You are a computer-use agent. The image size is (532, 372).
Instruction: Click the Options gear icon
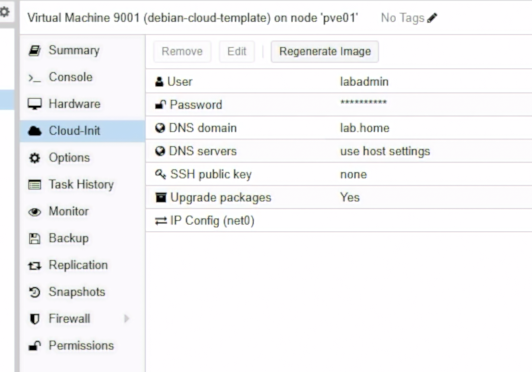tap(35, 158)
